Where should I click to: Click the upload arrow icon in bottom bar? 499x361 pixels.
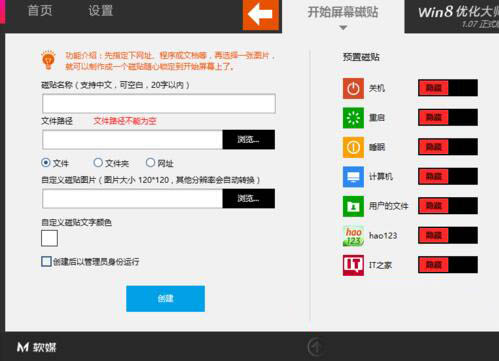[315, 347]
